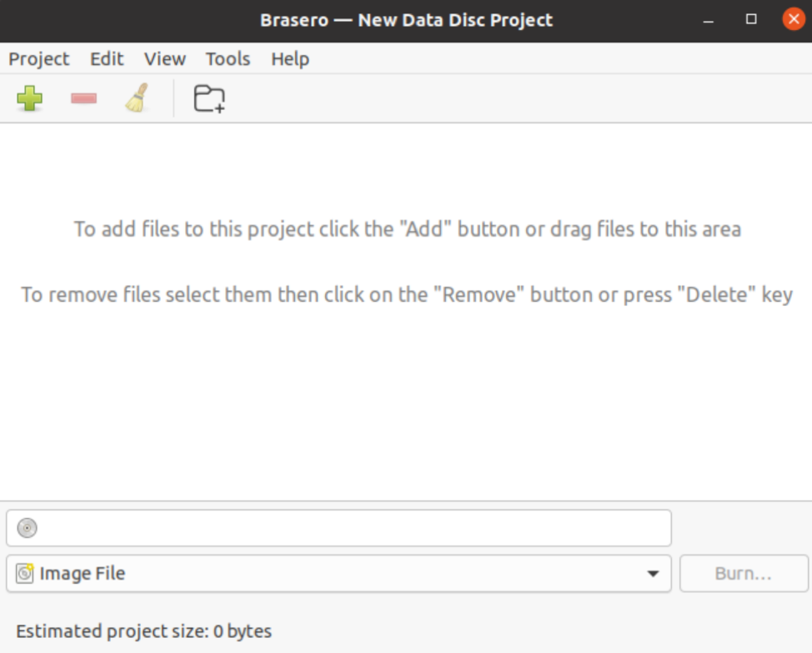The width and height of the screenshot is (812, 653).
Task: Click the Estimated project size status text
Action: [x=143, y=631]
